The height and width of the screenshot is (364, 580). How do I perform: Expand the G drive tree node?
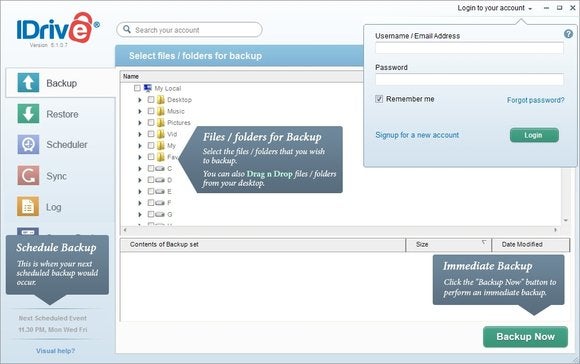140,215
